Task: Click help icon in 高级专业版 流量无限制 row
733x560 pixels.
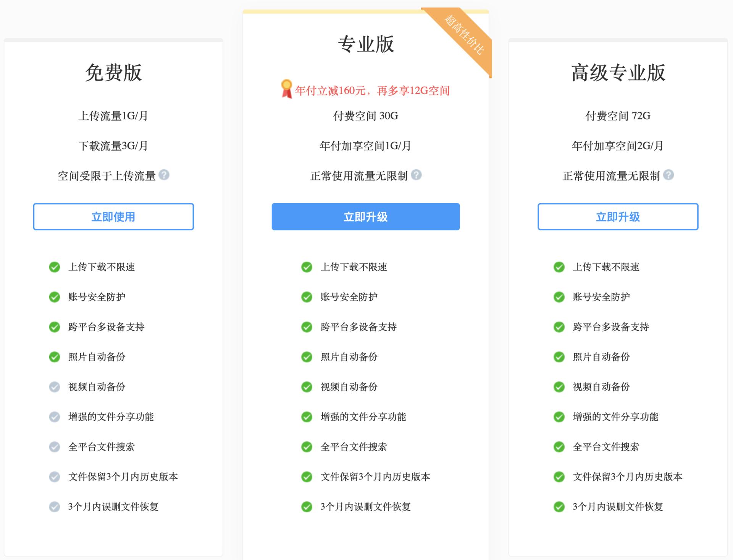Action: coord(668,175)
